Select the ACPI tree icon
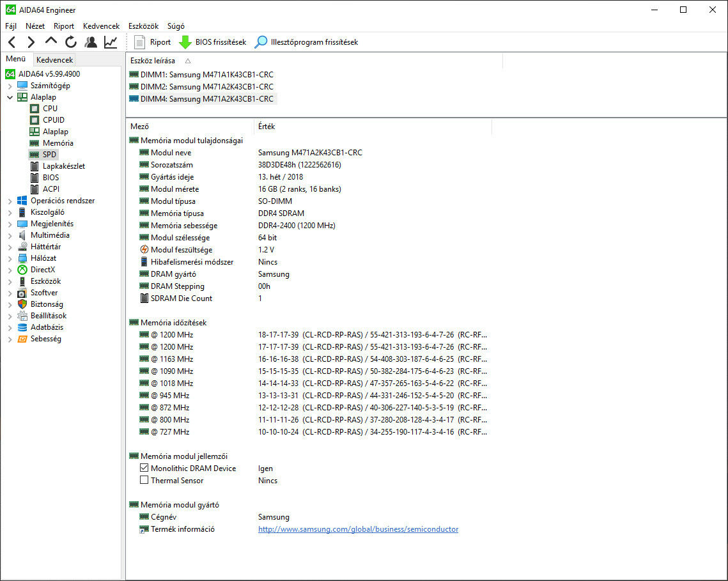 point(35,189)
